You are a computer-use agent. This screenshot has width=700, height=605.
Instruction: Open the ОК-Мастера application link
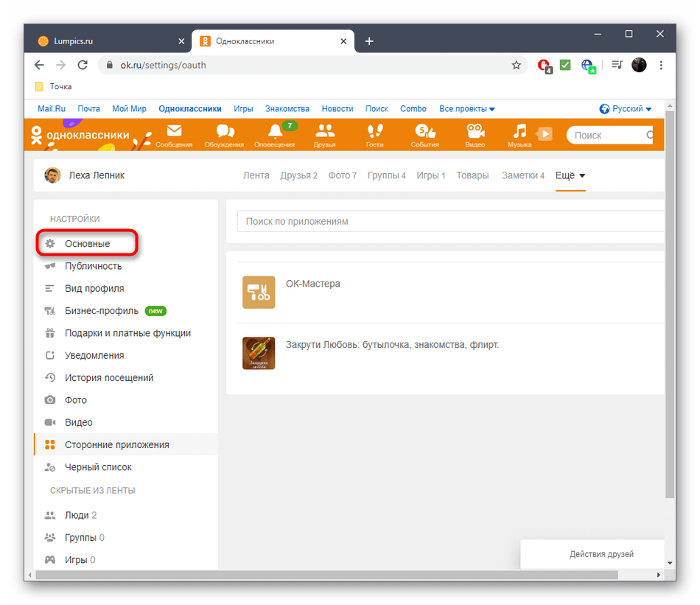tap(312, 283)
